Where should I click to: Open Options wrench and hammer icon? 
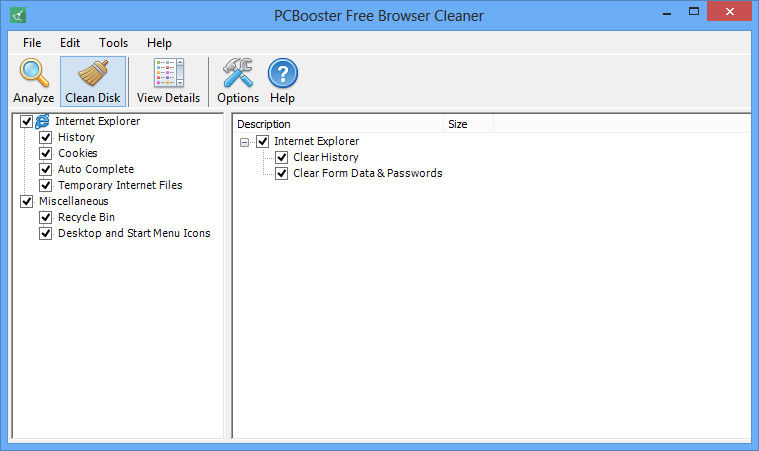pos(238,73)
